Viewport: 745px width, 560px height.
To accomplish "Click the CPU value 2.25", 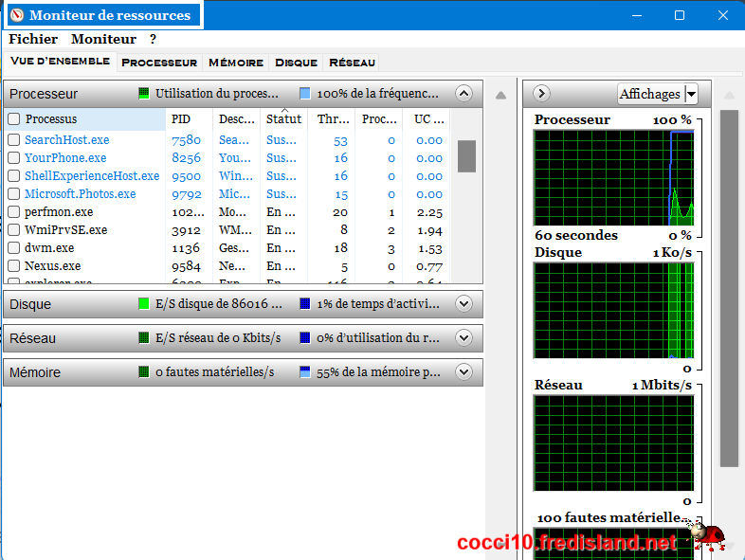I will (x=429, y=213).
